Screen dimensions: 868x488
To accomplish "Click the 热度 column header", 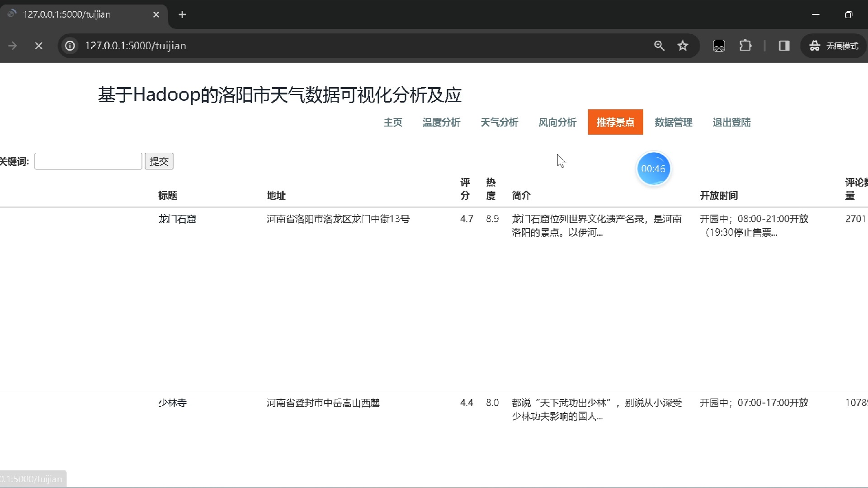I will 491,189.
